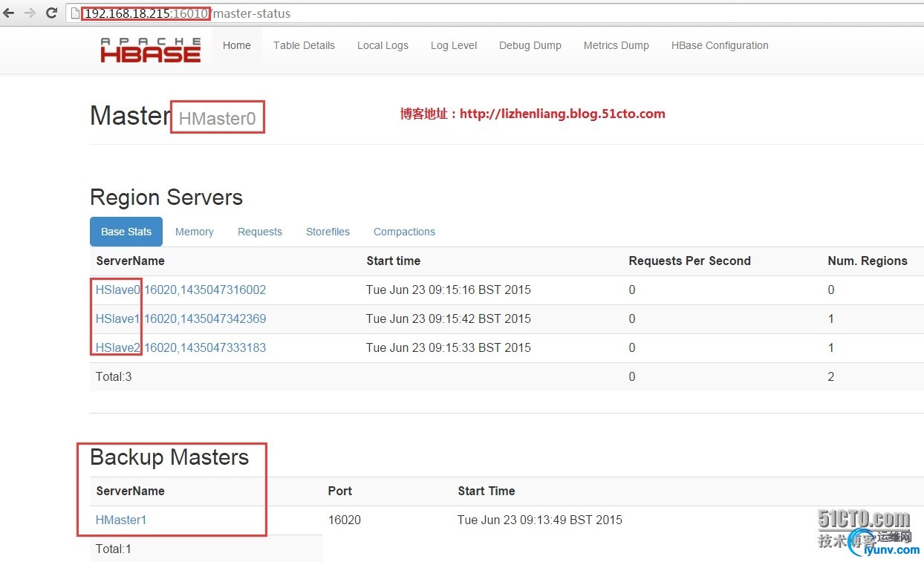The height and width of the screenshot is (562, 924).
Task: Click ServerName header in Backup Masters table
Action: pos(130,491)
